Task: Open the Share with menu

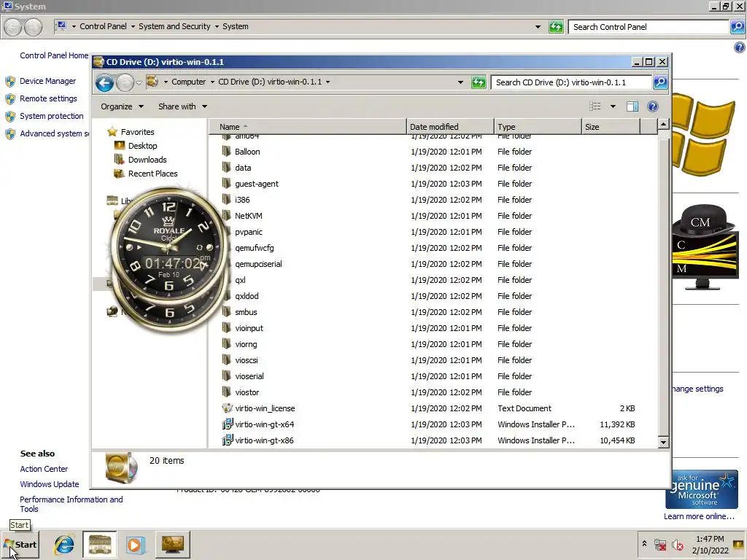Action: [182, 106]
